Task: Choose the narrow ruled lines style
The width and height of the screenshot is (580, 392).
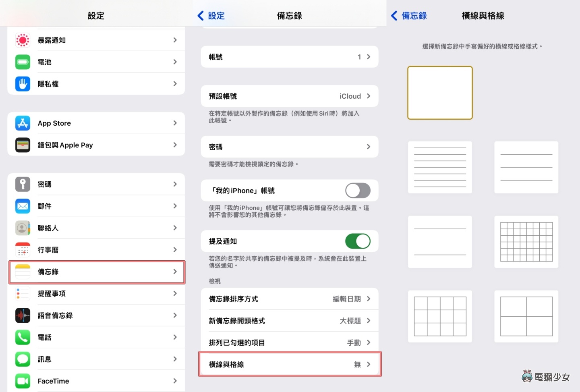Action: click(440, 167)
